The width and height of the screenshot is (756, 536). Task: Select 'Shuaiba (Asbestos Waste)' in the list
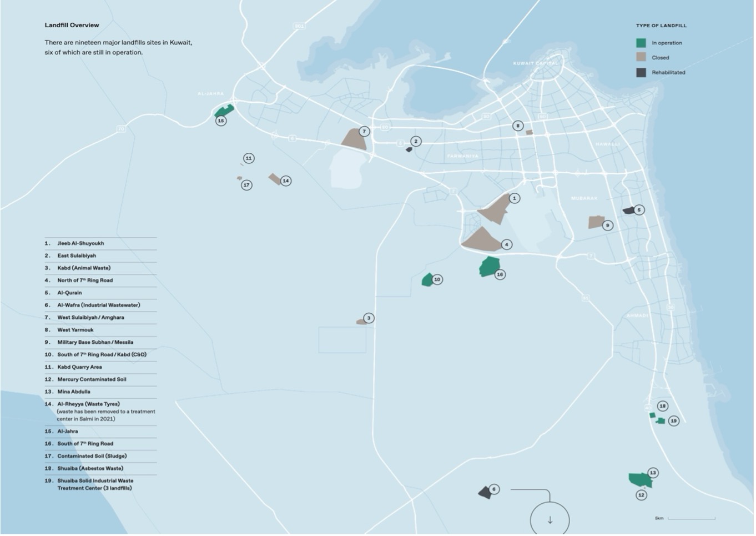90,468
